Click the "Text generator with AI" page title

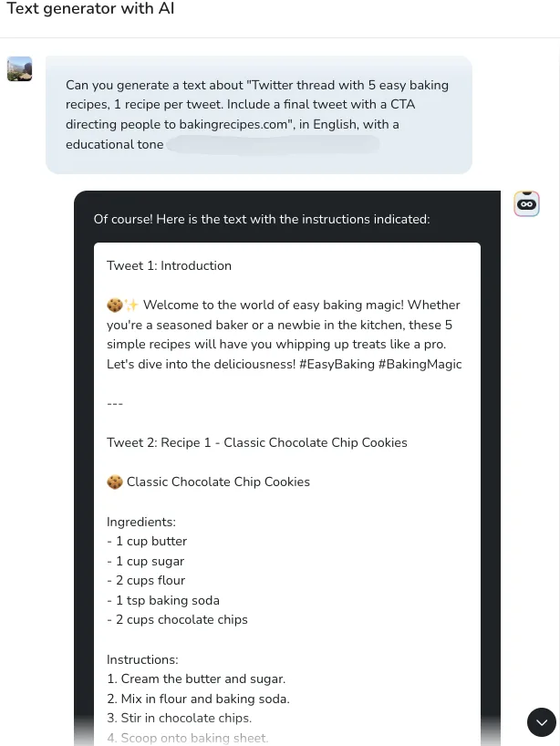[90, 9]
